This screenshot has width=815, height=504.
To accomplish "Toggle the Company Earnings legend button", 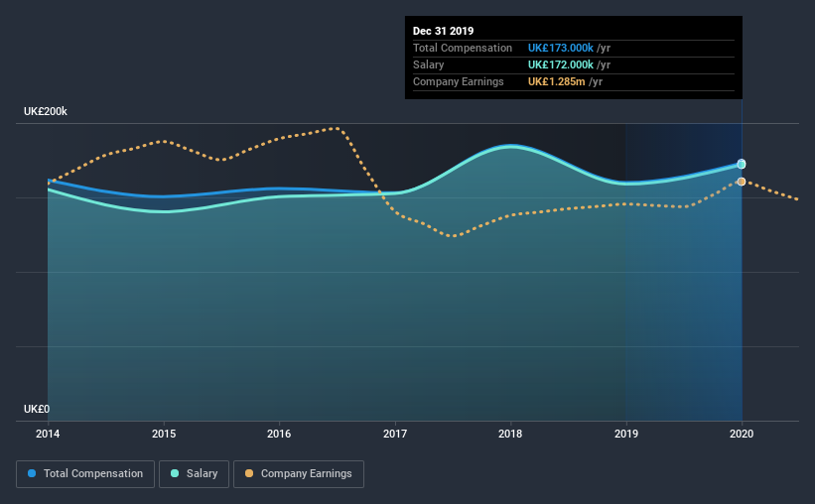I will tap(299, 474).
